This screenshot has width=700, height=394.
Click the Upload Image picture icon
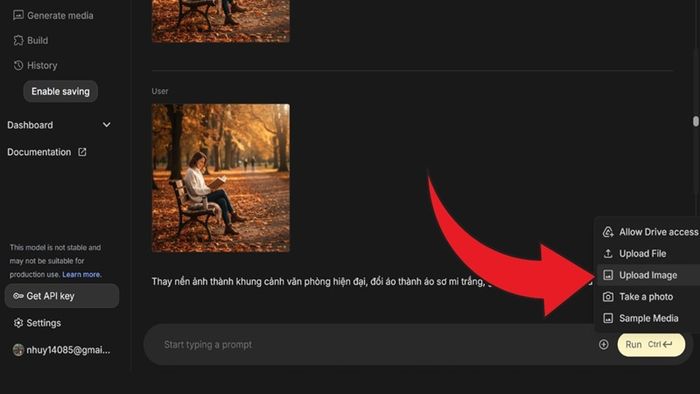click(608, 275)
